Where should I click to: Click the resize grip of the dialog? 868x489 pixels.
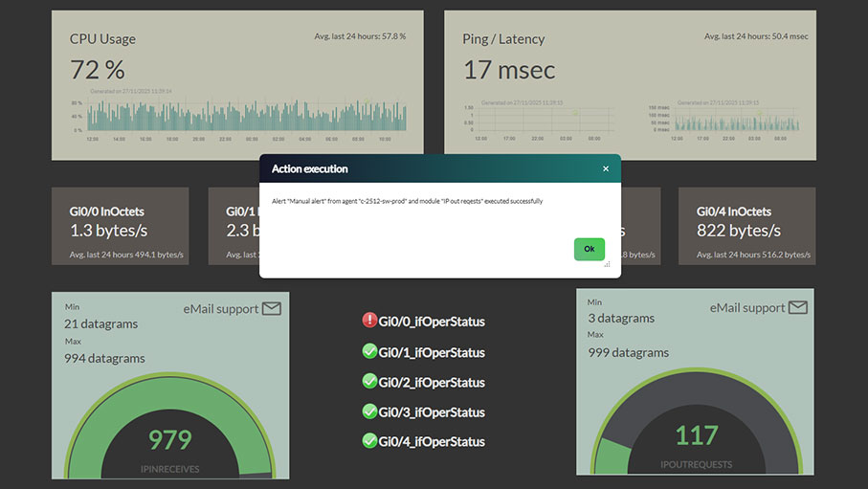[x=608, y=265]
